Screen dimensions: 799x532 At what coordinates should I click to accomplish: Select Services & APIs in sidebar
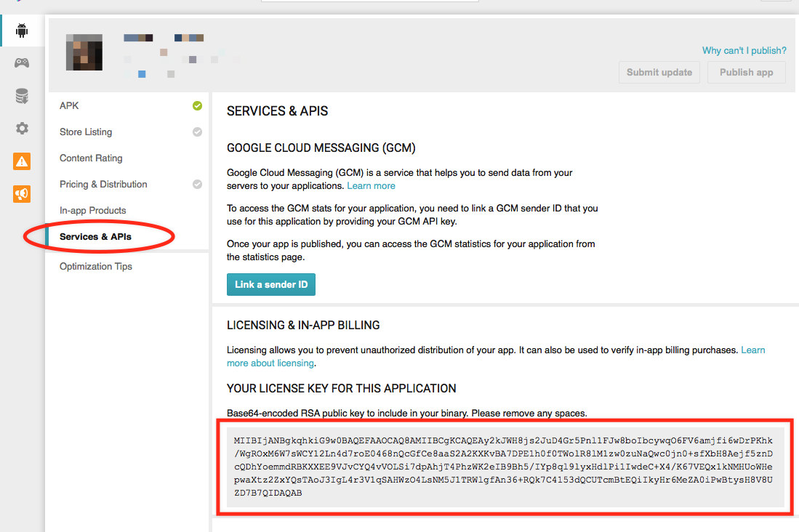click(x=95, y=236)
